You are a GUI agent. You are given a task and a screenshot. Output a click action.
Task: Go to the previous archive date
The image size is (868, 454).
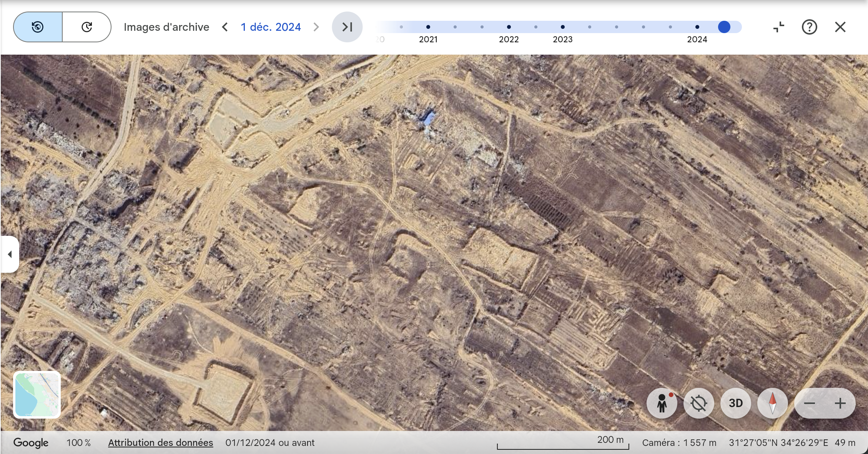coord(225,27)
